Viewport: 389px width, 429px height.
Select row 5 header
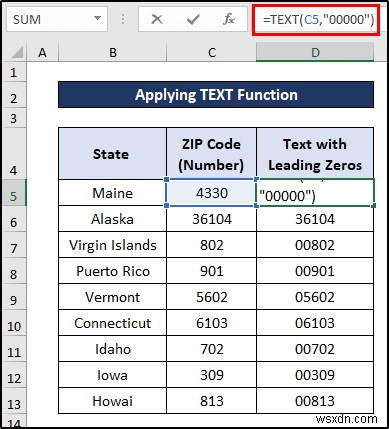14,192
